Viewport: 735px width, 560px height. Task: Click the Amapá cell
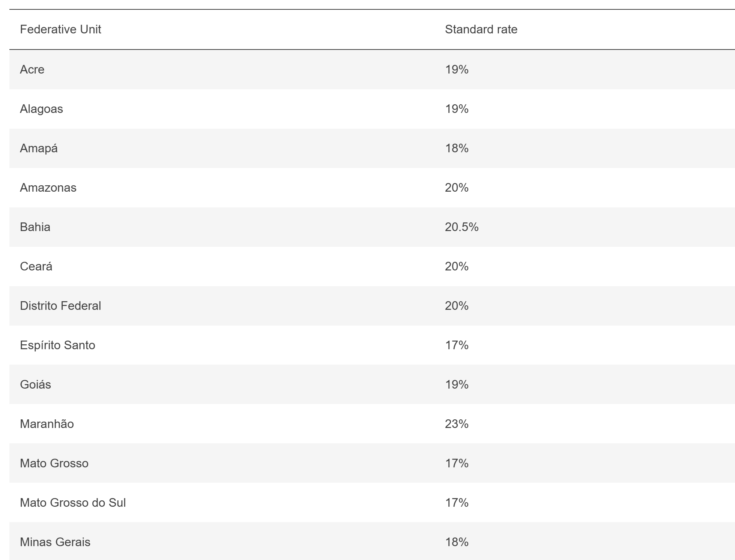click(x=39, y=148)
